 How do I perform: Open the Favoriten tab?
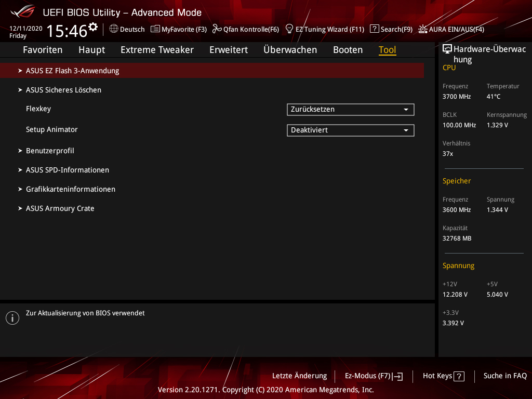[x=43, y=49]
